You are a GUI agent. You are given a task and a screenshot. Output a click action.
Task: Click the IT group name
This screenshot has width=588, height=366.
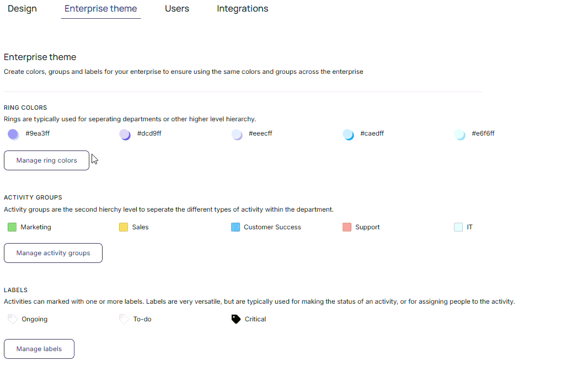(469, 227)
